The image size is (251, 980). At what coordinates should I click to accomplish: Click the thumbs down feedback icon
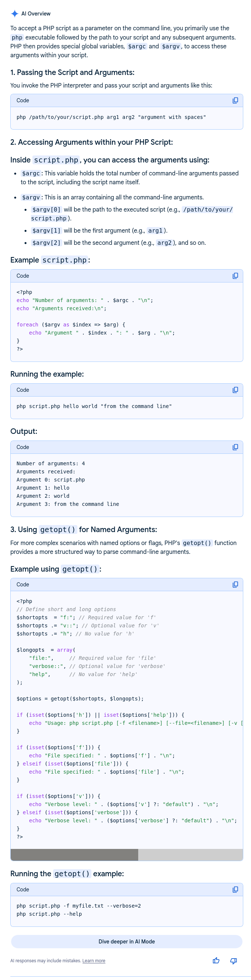(234, 960)
